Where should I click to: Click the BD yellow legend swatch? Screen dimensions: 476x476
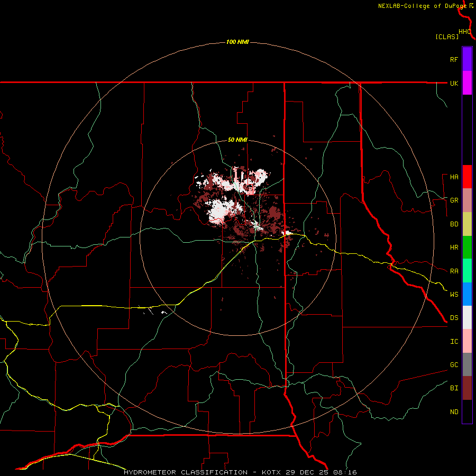click(x=467, y=224)
